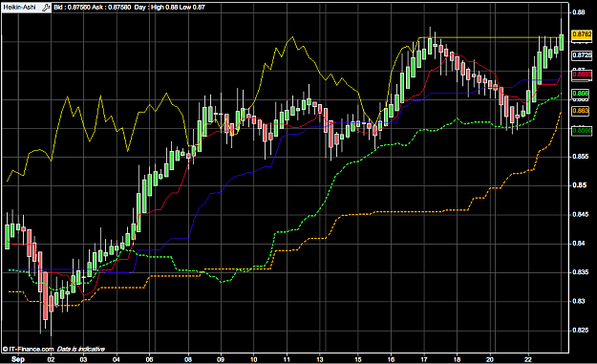597x364 pixels.
Task: Click the 0.84 price axis label
Action: click(578, 244)
